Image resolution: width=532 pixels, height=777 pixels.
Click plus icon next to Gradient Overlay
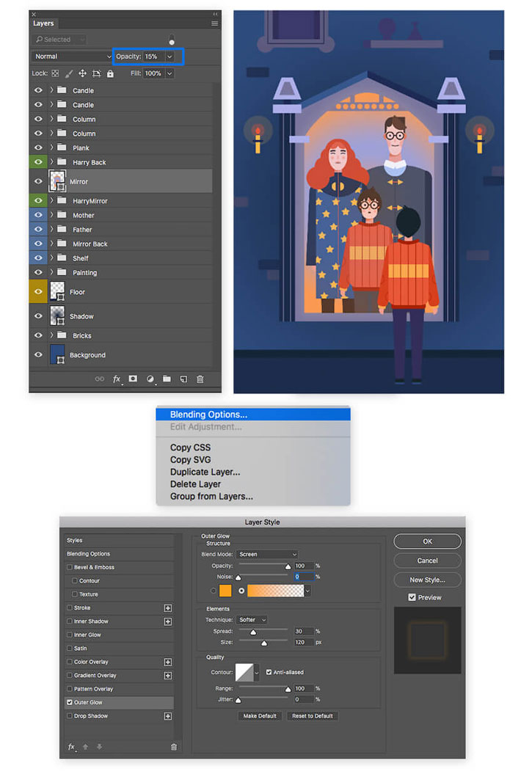pyautogui.click(x=168, y=676)
